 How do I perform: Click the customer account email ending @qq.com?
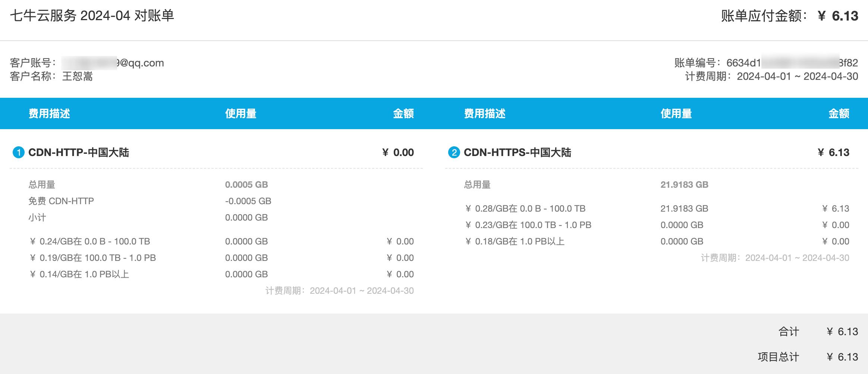(113, 63)
